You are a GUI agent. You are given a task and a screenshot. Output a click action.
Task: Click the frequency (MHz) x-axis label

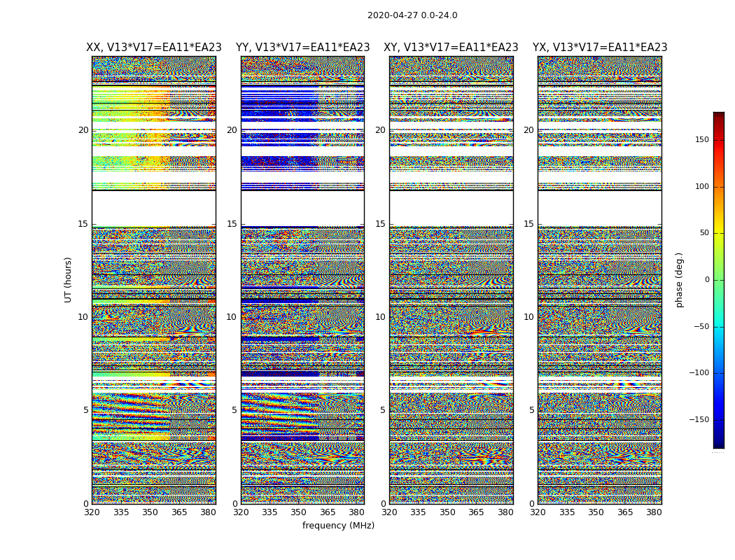[338, 525]
